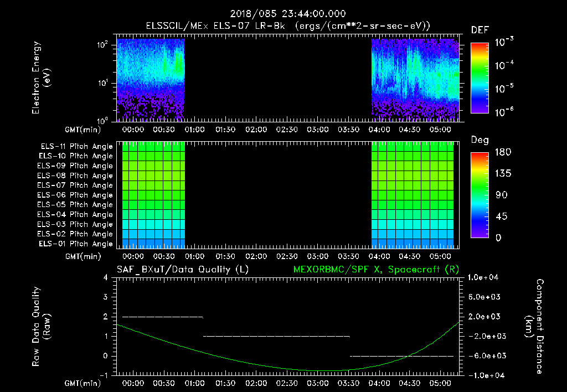Click the 2018/085 23:44:00.000 timestamp title
Viewport: 567px width, 392px height.
[287, 14]
